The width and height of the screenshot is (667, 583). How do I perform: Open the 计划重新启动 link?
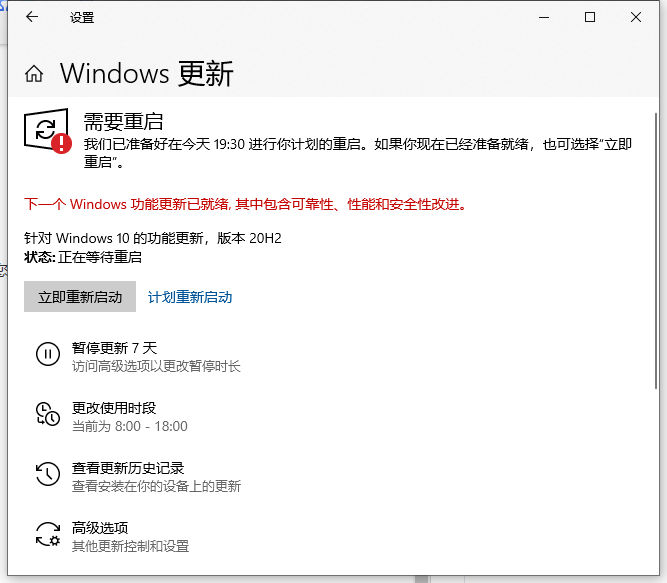click(x=190, y=297)
